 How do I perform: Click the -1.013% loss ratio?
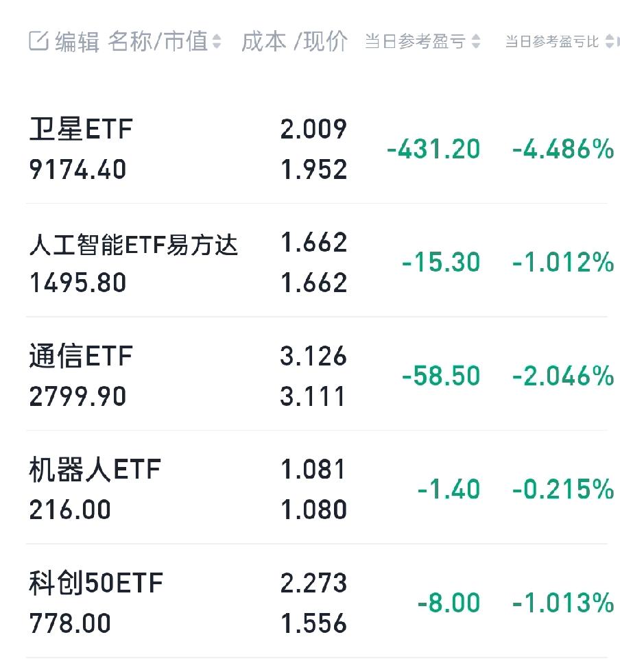[x=562, y=603]
